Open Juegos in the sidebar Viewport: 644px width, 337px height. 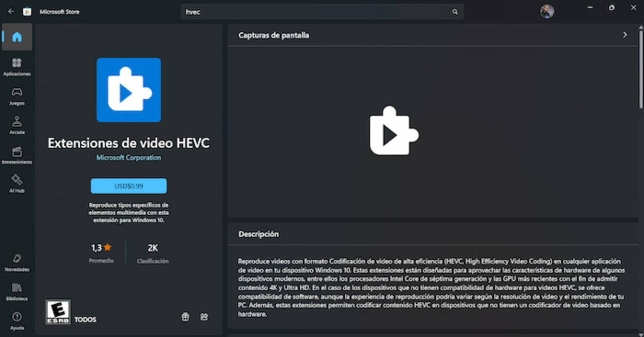(17, 96)
